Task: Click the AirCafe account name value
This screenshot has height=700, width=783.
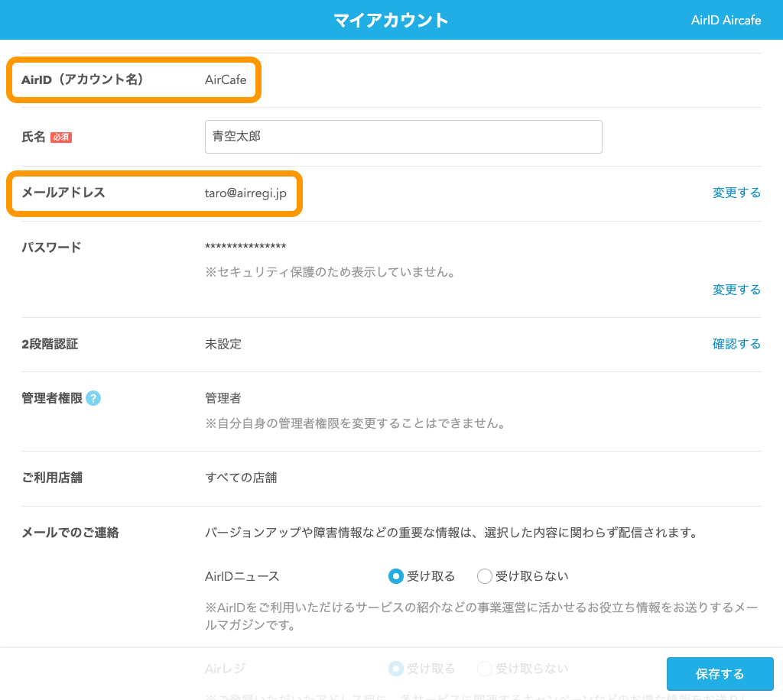Action: [226, 79]
